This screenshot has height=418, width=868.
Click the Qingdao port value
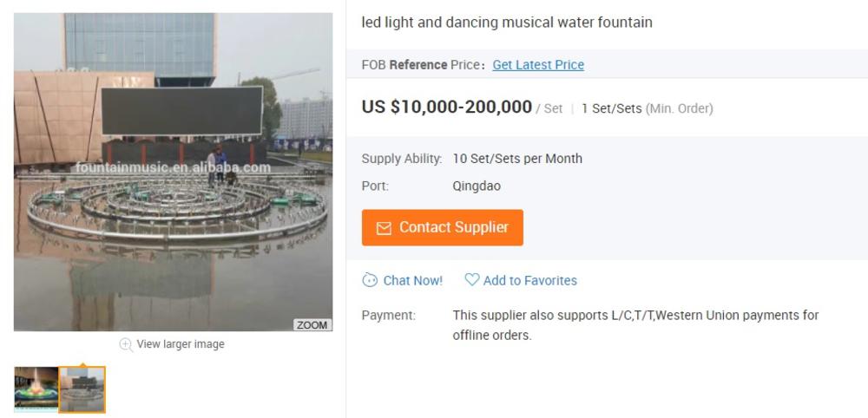(477, 186)
